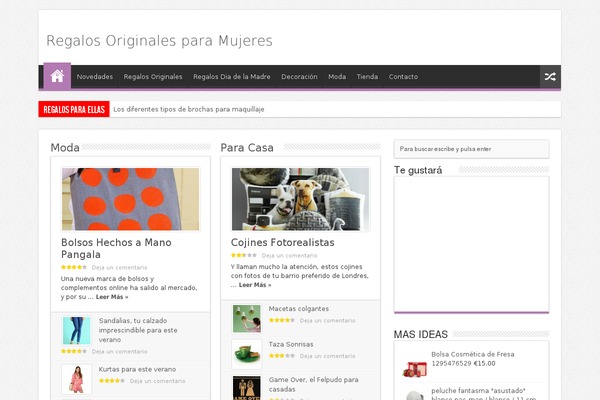600x400 pixels.
Task: Select the Moda navigation menu item
Action: tap(337, 77)
